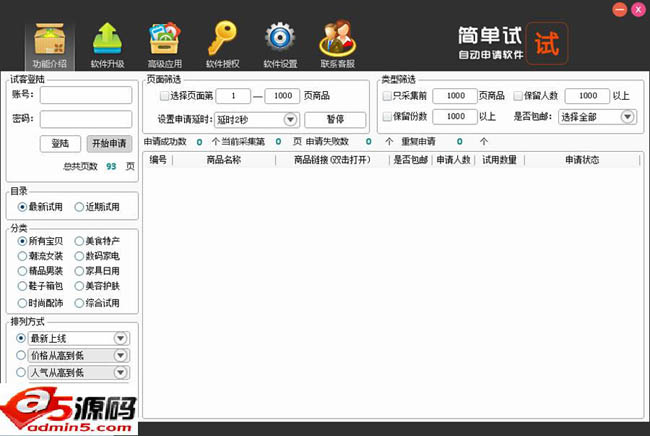This screenshot has width=650, height=436.
Task: Click the 试用数量 column header
Action: [x=500, y=160]
